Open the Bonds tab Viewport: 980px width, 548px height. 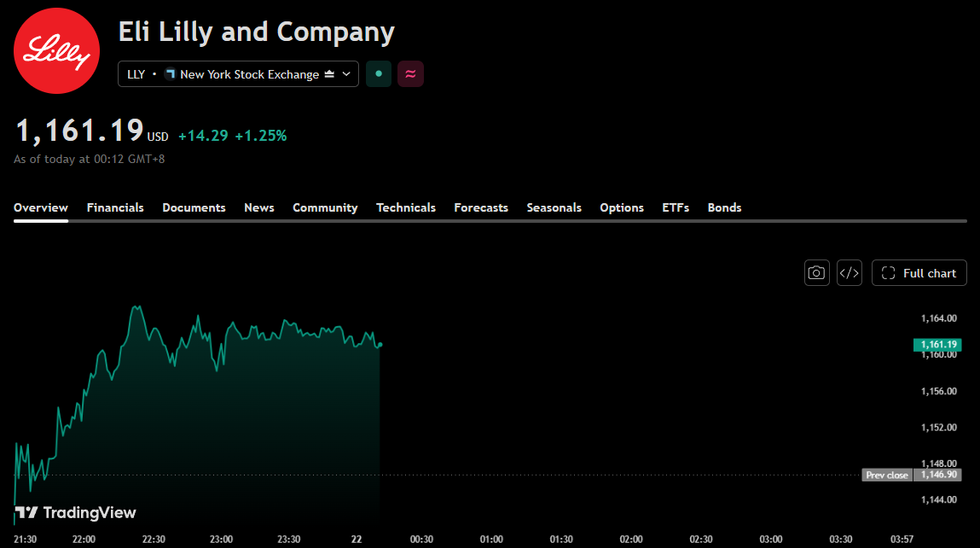click(x=724, y=207)
